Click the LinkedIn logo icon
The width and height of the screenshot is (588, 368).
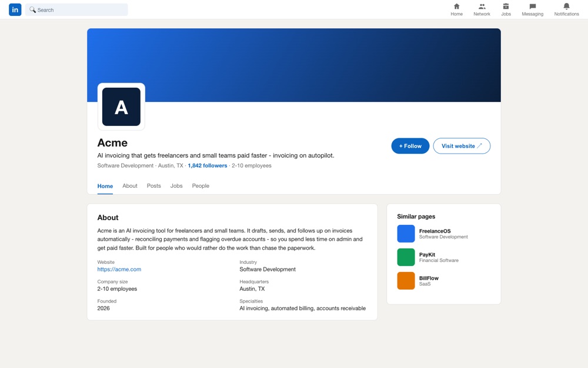[x=15, y=10]
